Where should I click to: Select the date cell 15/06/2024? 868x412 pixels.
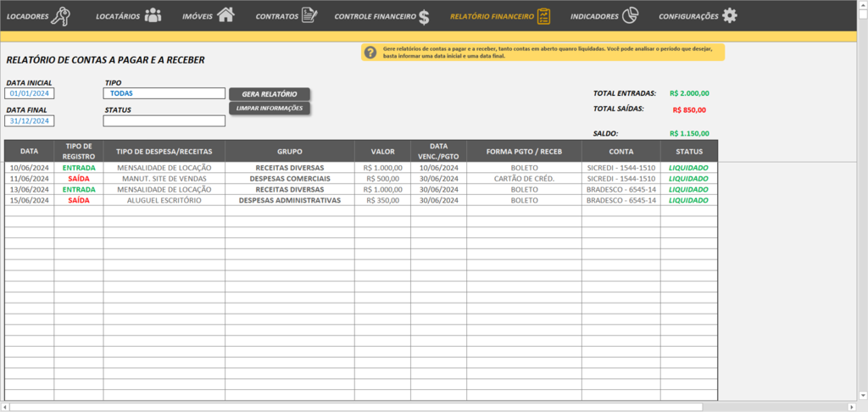pyautogui.click(x=30, y=200)
